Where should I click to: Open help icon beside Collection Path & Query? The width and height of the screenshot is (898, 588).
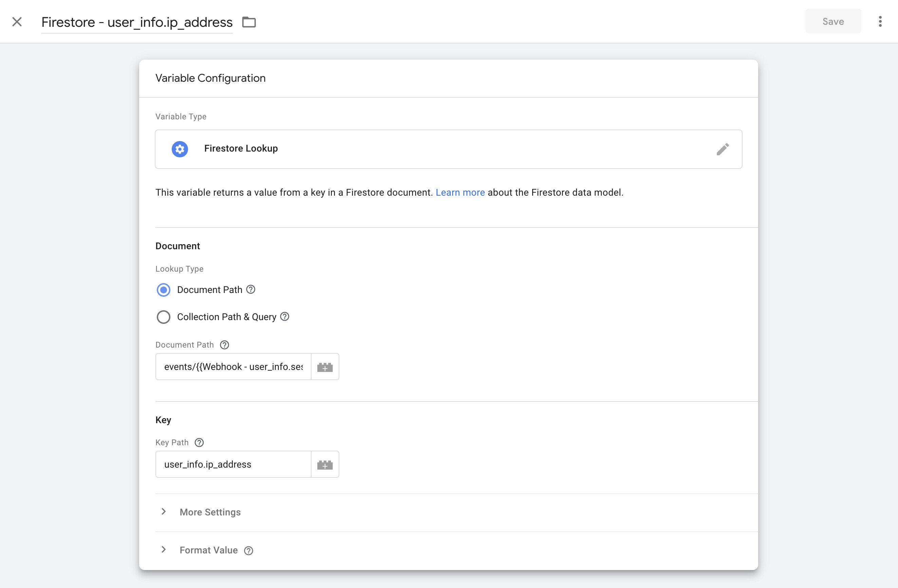pos(285,317)
